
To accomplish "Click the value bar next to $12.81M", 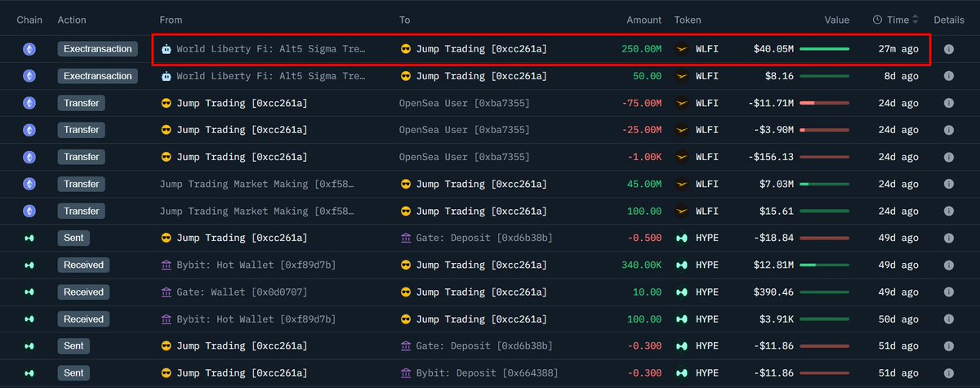I will (824, 265).
